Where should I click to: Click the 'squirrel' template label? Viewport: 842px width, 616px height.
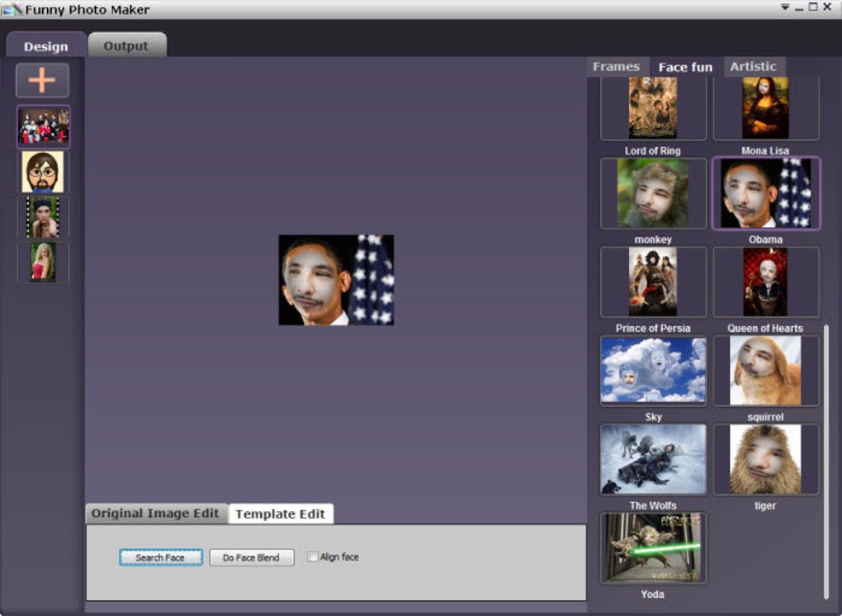tap(765, 417)
